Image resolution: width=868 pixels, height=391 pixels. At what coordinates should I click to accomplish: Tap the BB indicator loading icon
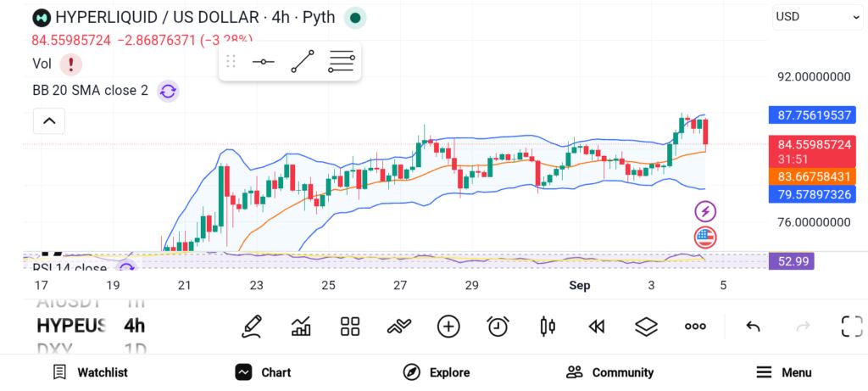pyautogui.click(x=168, y=91)
